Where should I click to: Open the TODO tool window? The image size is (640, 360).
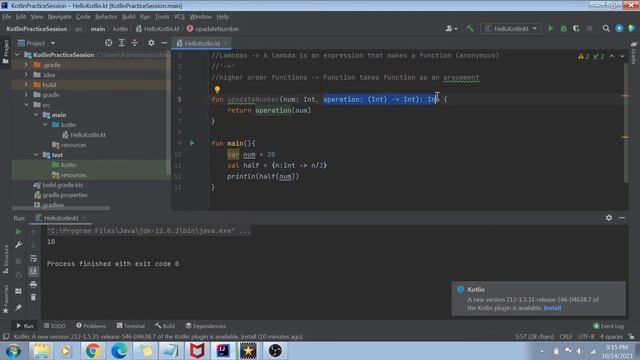pyautogui.click(x=55, y=326)
